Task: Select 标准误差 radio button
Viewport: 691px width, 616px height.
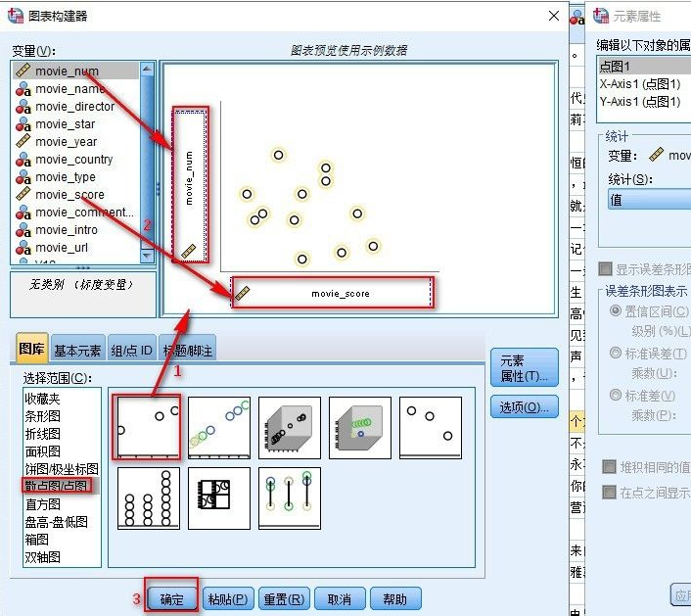Action: 616,353
